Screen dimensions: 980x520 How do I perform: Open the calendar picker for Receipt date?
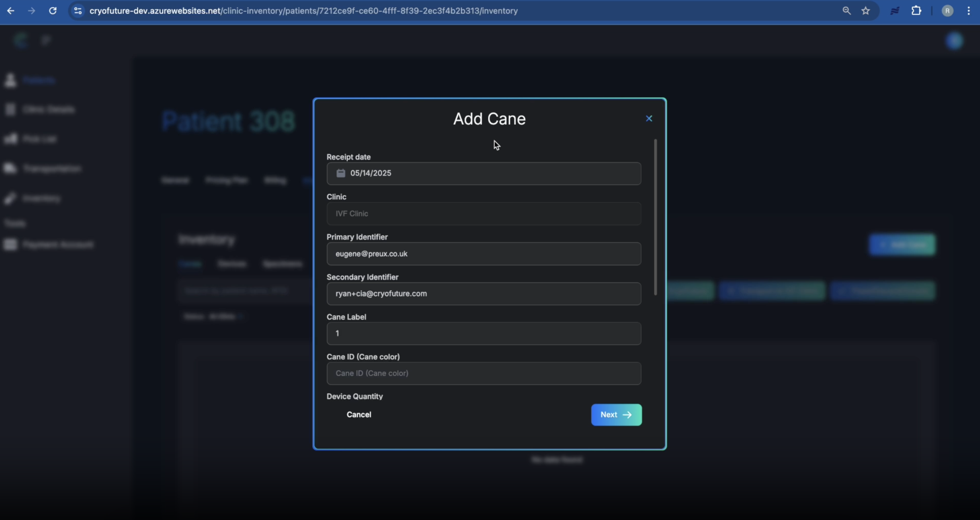[341, 173]
